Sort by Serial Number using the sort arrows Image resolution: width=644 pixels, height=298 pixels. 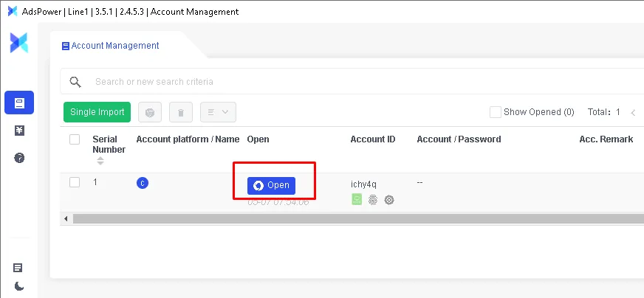pyautogui.click(x=100, y=161)
